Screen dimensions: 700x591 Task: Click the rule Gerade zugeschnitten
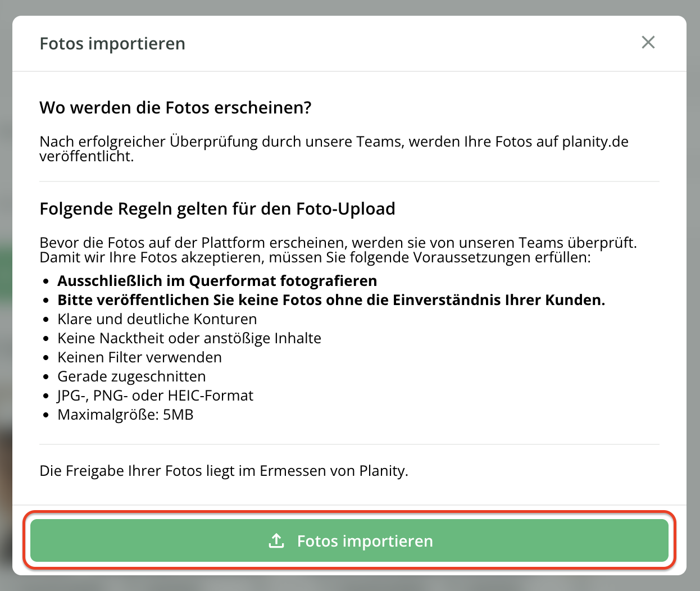pos(131,376)
